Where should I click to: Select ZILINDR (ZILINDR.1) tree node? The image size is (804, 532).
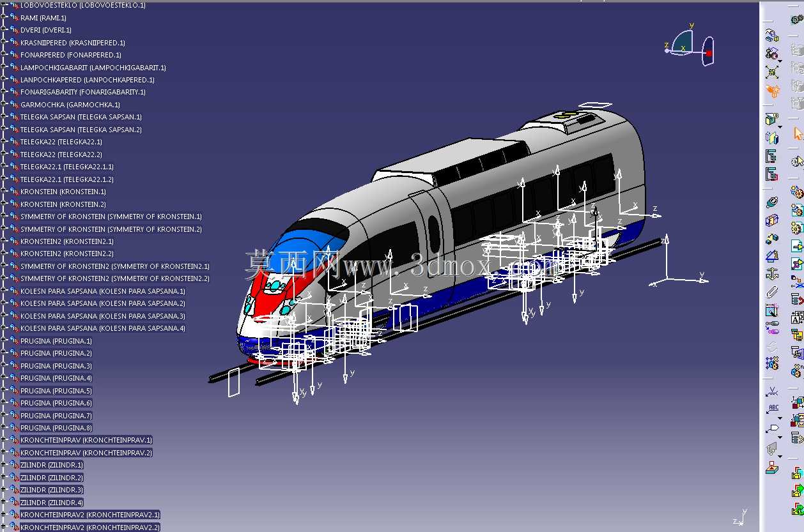(52, 465)
